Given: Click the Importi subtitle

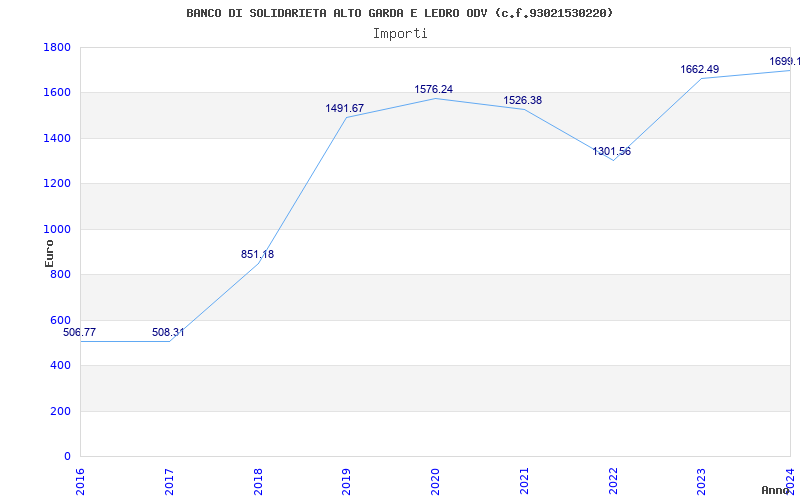Looking at the screenshot, I should coord(400,34).
